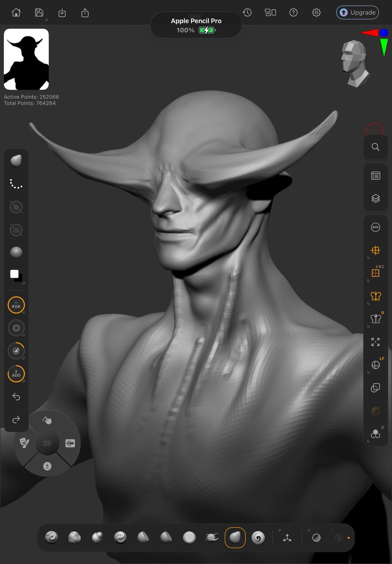Open the settings gear icon
Screen dimensions: 392x564
coord(316,13)
